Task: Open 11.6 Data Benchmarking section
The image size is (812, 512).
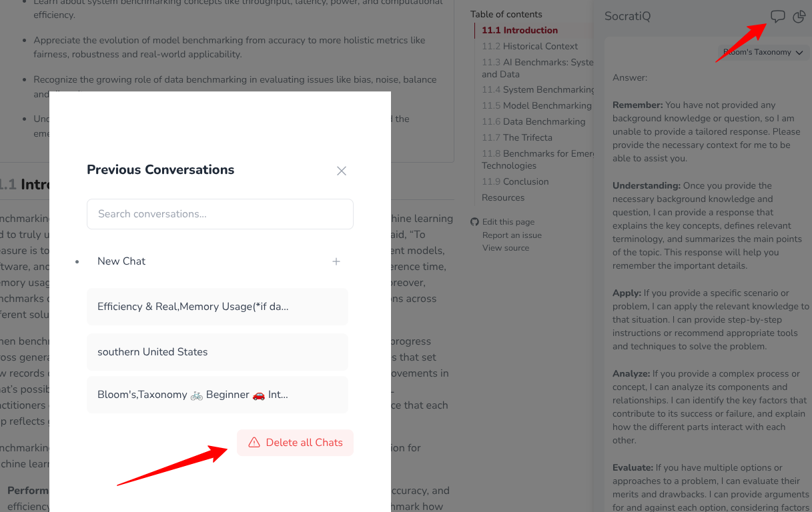Action: [533, 121]
